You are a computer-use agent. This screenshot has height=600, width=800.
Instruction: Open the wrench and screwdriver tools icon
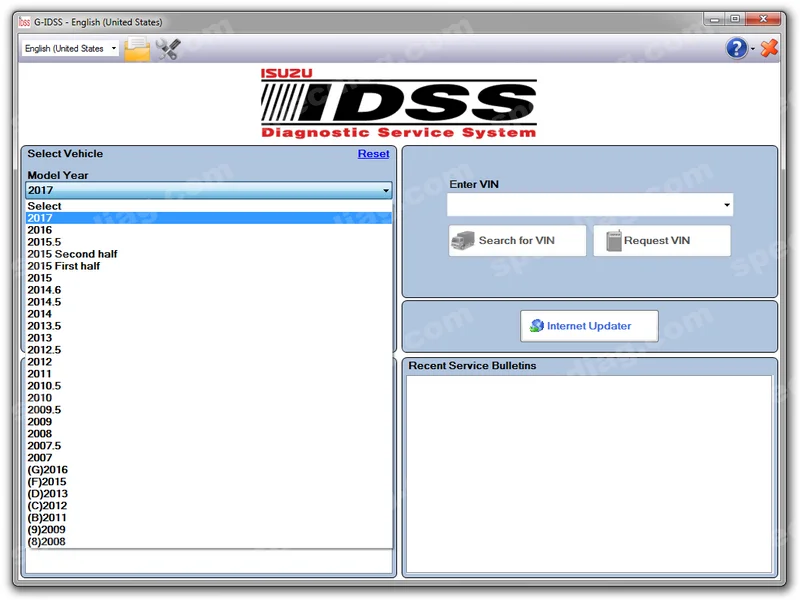168,49
